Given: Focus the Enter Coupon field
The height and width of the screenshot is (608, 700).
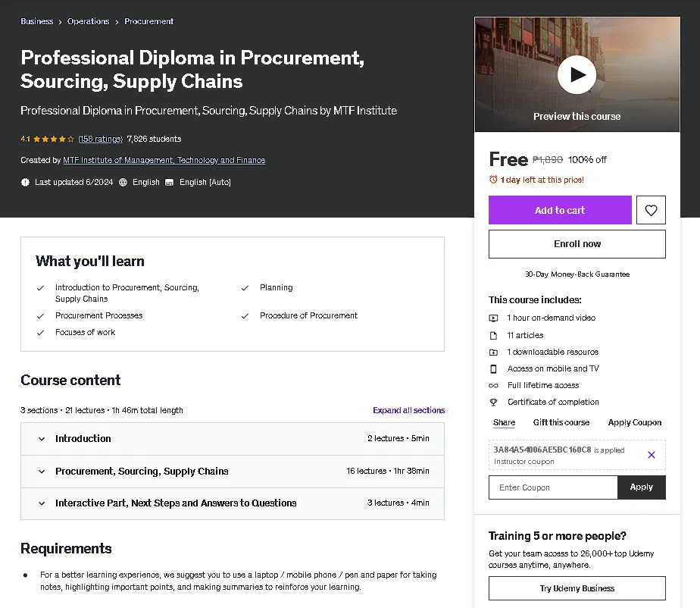Looking at the screenshot, I should click(553, 487).
